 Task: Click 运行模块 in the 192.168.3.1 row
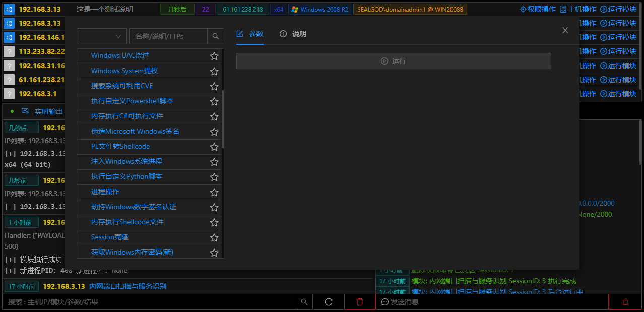click(x=618, y=94)
